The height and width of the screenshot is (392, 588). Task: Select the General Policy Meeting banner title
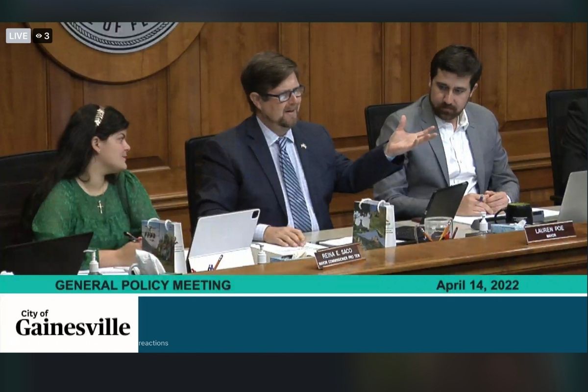143,285
